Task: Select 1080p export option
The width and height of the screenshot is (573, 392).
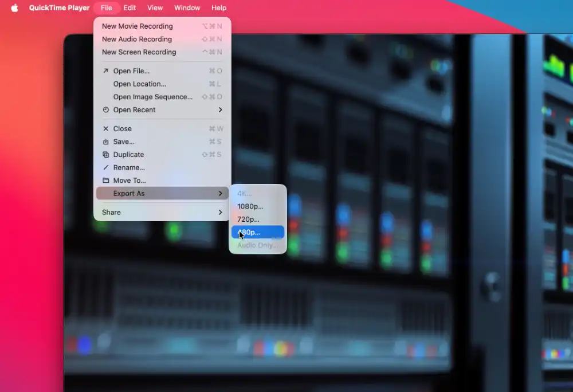Action: [250, 206]
